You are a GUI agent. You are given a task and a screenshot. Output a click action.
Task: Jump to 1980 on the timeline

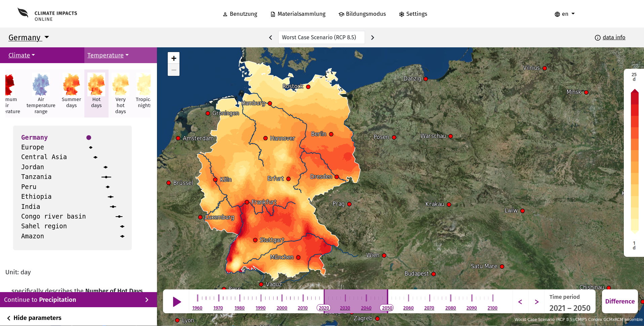[x=240, y=308]
